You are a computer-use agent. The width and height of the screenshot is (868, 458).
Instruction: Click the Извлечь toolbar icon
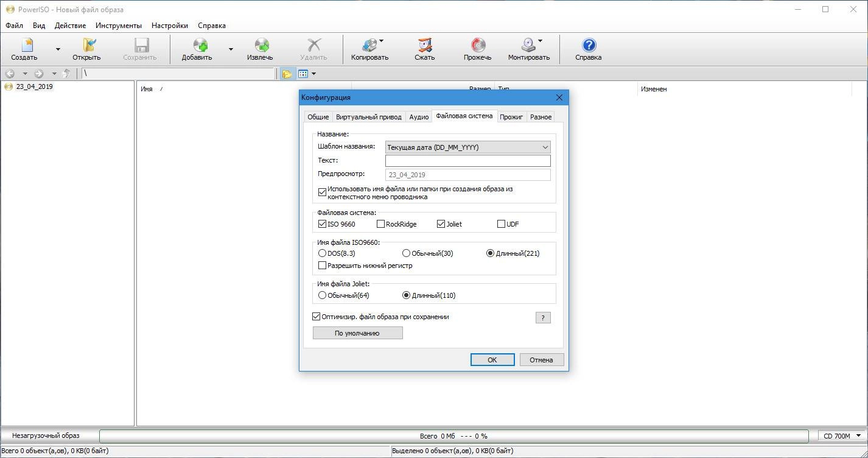pyautogui.click(x=262, y=45)
